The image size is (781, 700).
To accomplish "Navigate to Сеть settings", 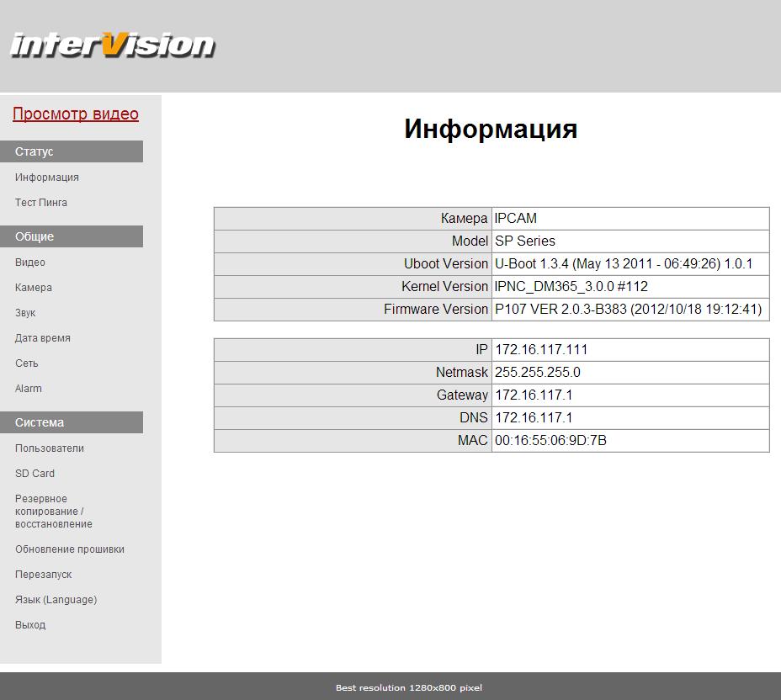I will pos(27,363).
